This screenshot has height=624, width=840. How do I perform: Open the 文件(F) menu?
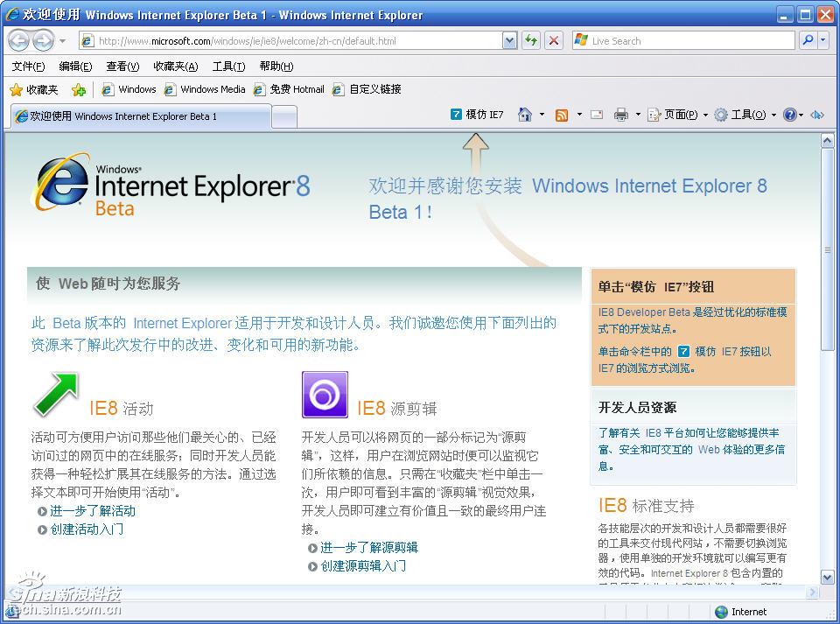28,67
